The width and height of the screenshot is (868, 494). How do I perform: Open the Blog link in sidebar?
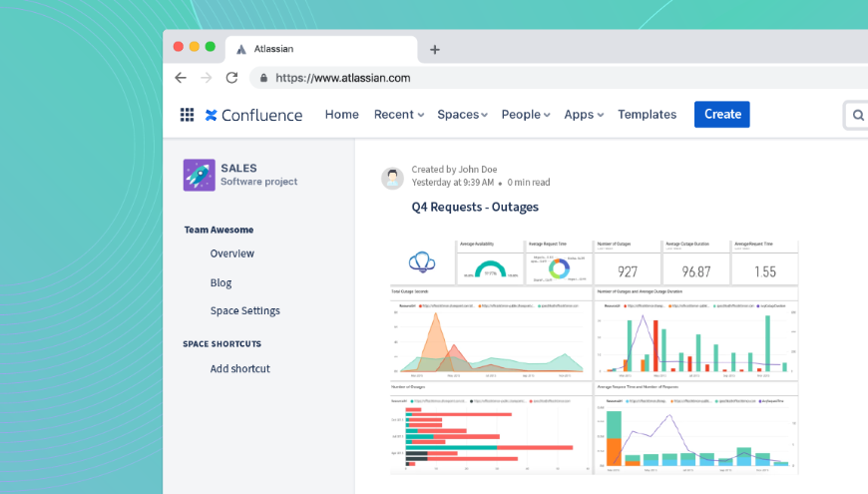220,283
